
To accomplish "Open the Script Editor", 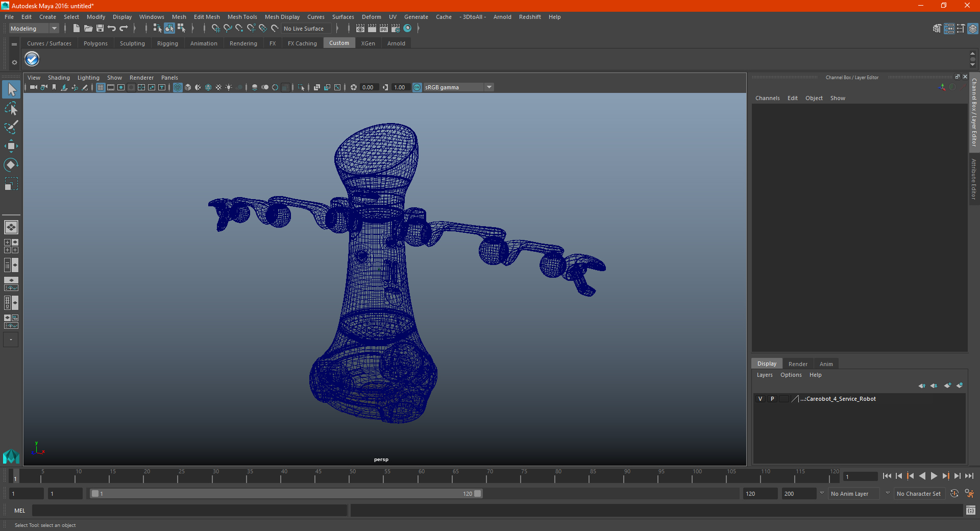I will coord(971,510).
